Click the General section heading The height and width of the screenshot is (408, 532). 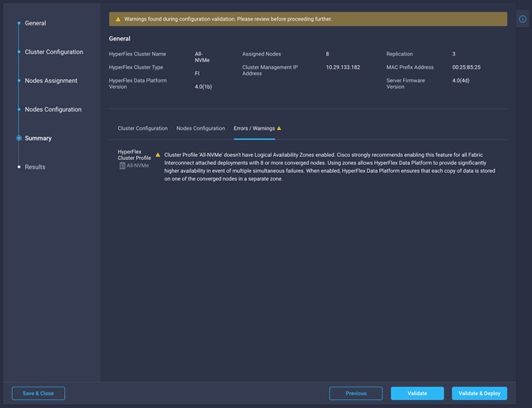point(120,39)
